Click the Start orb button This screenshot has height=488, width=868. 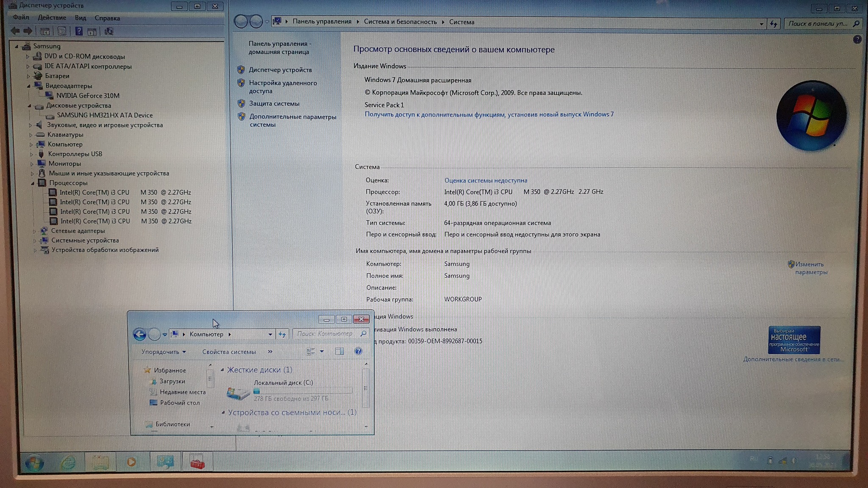tap(34, 463)
